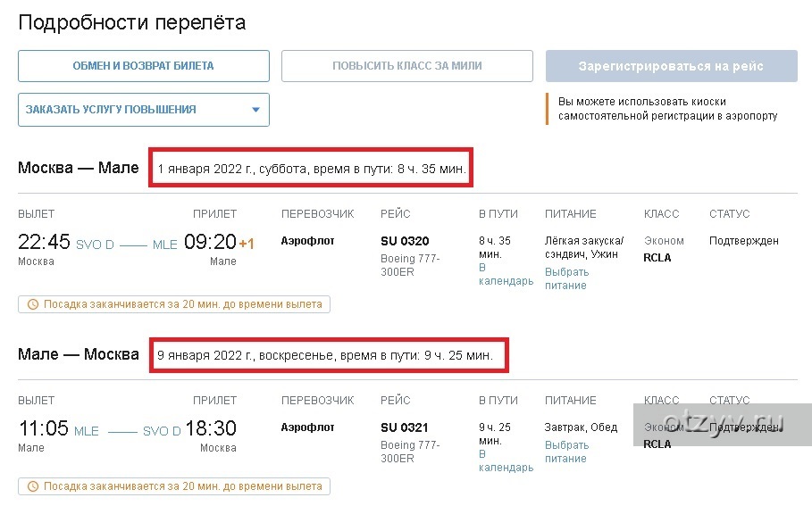Click the clock icon on first boarding notice
Viewport: 812px width, 506px height.
point(33,304)
